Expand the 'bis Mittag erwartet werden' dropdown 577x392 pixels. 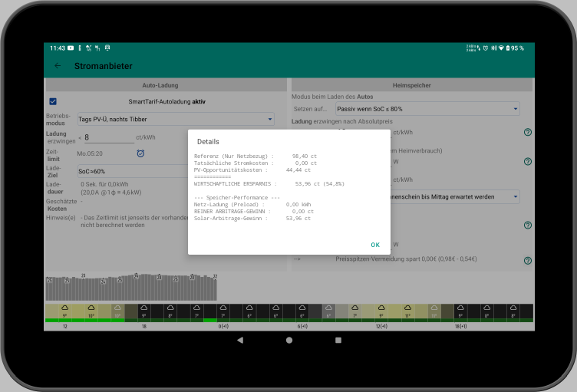455,197
